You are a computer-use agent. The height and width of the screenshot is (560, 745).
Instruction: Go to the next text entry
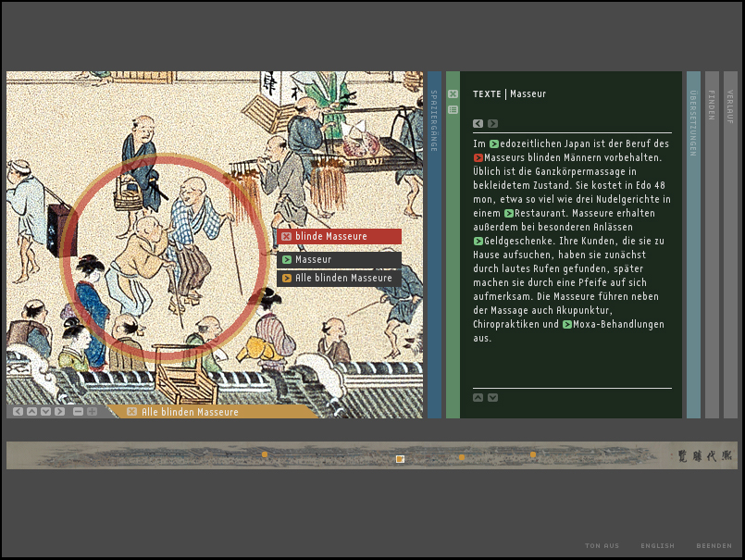(x=492, y=124)
